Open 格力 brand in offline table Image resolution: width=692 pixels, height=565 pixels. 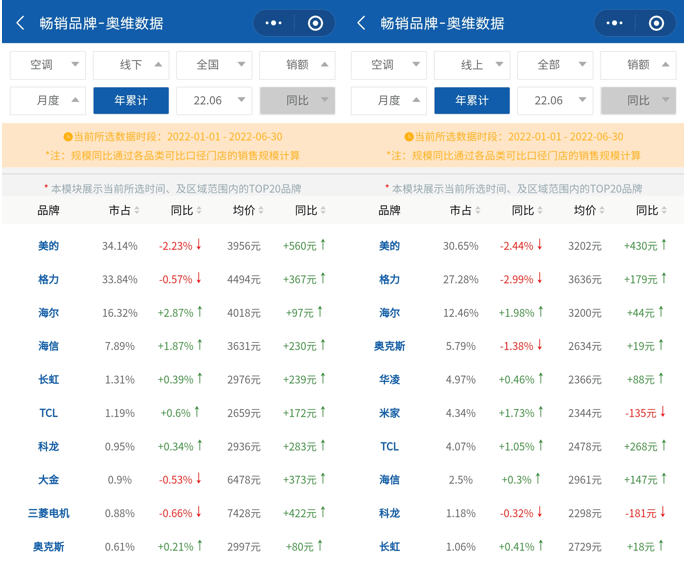tap(49, 279)
